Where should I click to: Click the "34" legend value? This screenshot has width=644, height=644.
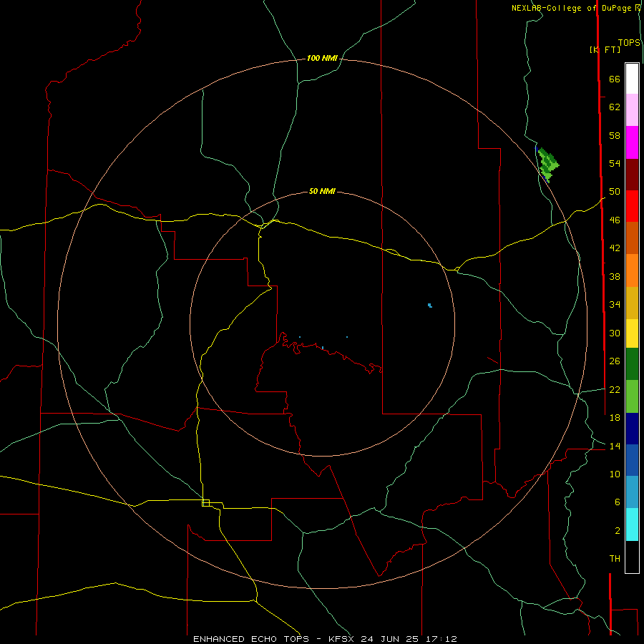coord(615,305)
